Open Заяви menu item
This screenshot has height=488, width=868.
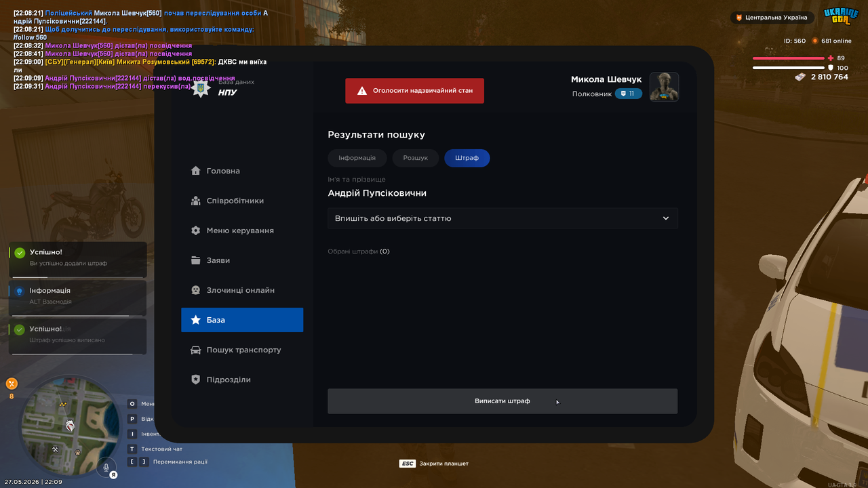242,260
